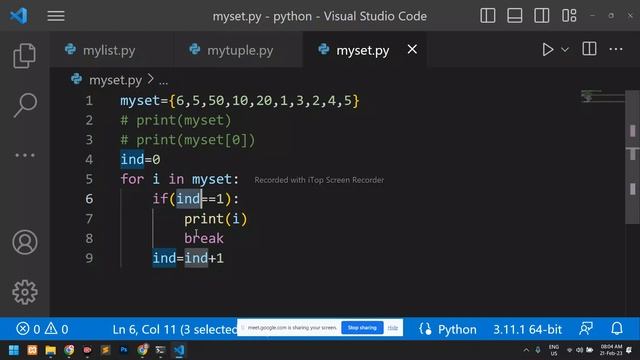Click the print(i) statement
The width and height of the screenshot is (640, 360).
[216, 219]
